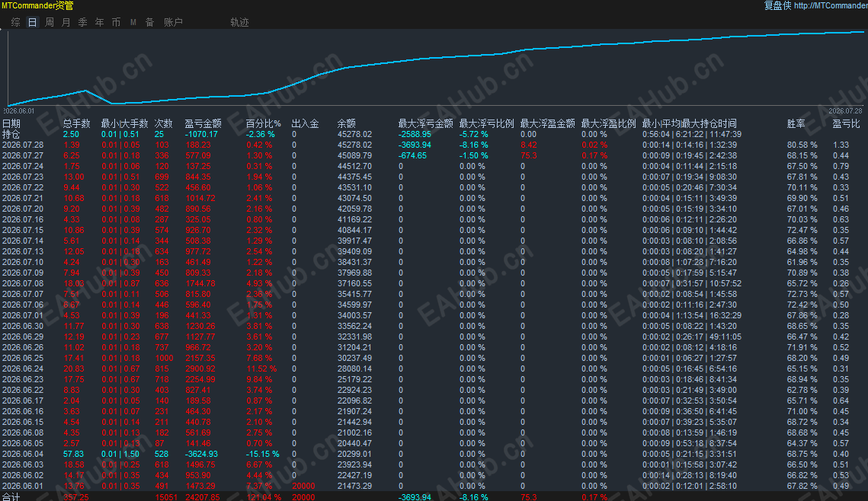This screenshot has width=868, height=501.
Task: Click the -2588.95 floating loss value
Action: pyautogui.click(x=415, y=134)
